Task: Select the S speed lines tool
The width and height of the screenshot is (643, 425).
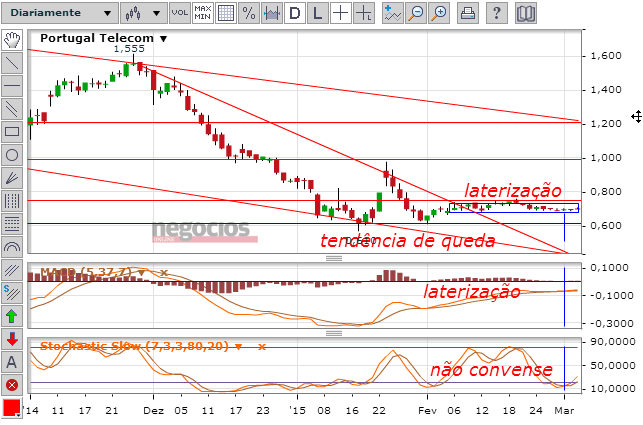Action: (12, 293)
